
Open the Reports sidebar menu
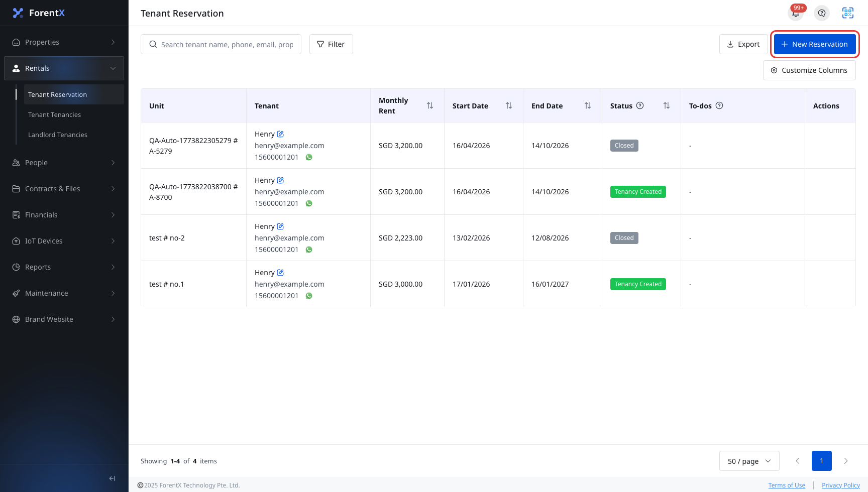tap(64, 267)
